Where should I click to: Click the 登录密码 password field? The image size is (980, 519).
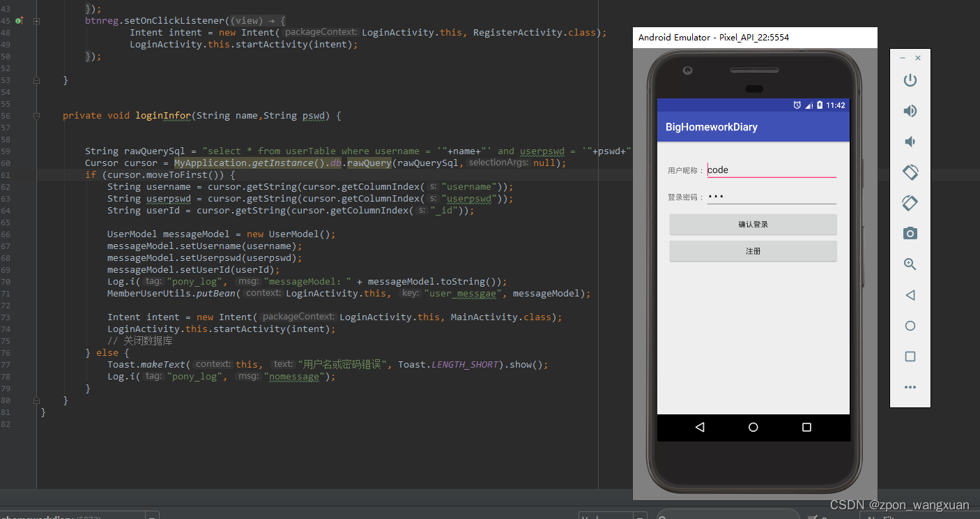pyautogui.click(x=772, y=196)
